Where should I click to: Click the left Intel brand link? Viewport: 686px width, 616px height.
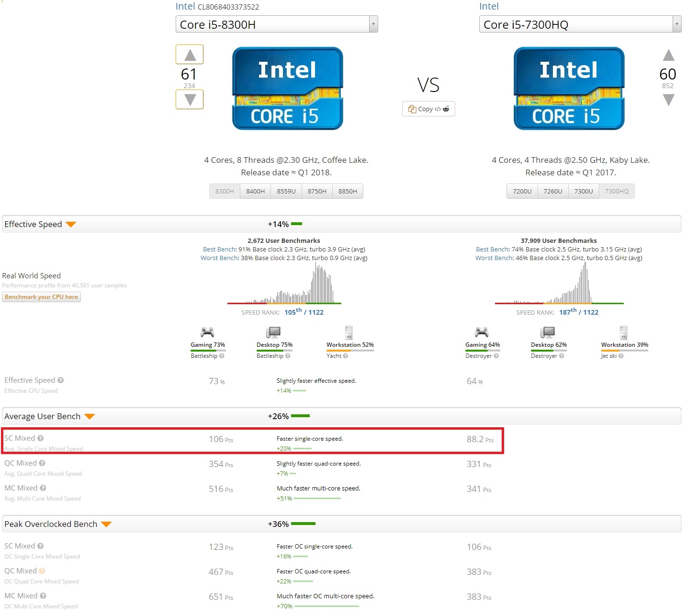pos(185,6)
